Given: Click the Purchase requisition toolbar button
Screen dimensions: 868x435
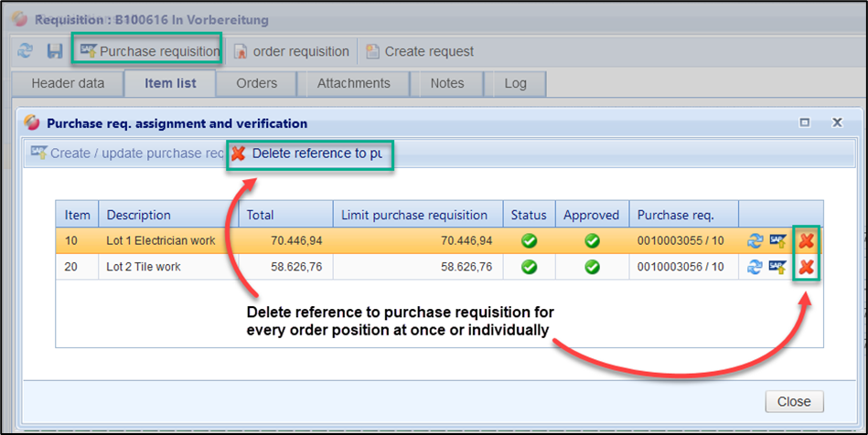Looking at the screenshot, I should tap(149, 51).
